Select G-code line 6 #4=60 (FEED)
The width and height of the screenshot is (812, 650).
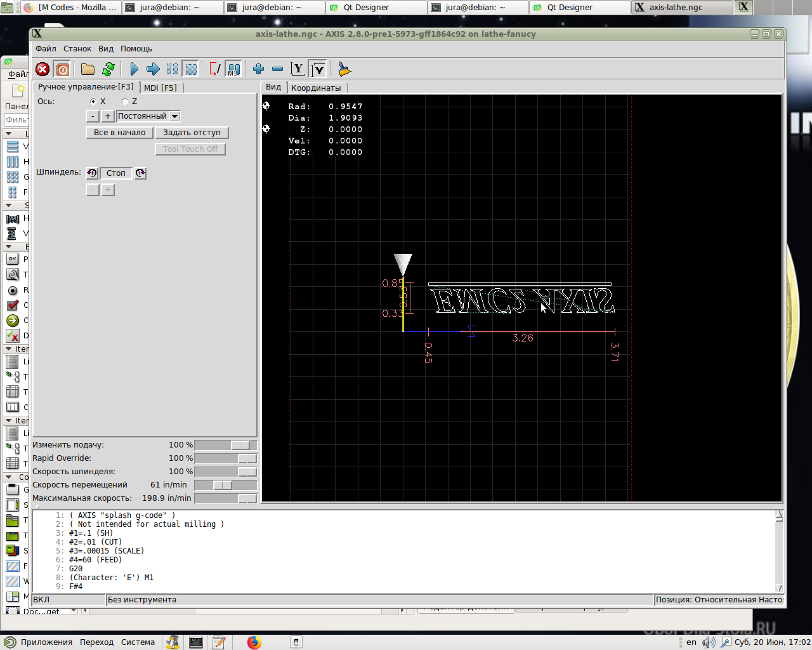[x=95, y=560]
